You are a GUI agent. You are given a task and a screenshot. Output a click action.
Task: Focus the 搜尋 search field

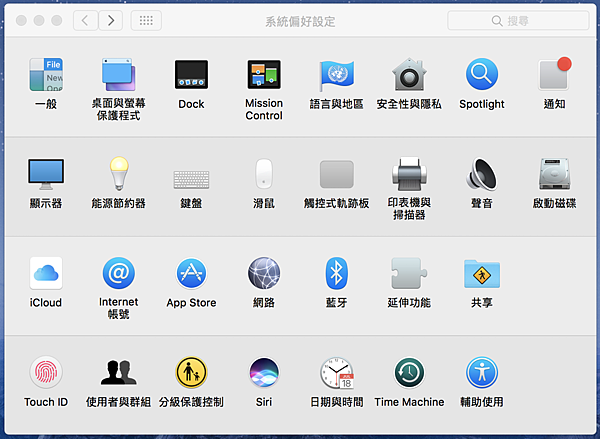(x=518, y=21)
